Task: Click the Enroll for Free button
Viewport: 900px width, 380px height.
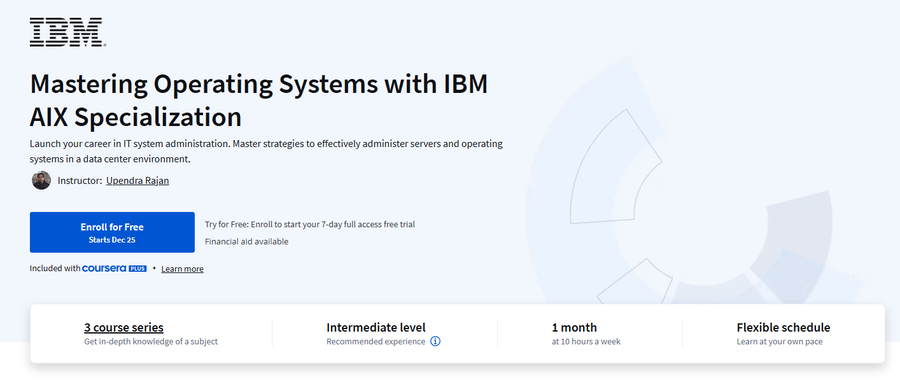Action: click(x=112, y=232)
